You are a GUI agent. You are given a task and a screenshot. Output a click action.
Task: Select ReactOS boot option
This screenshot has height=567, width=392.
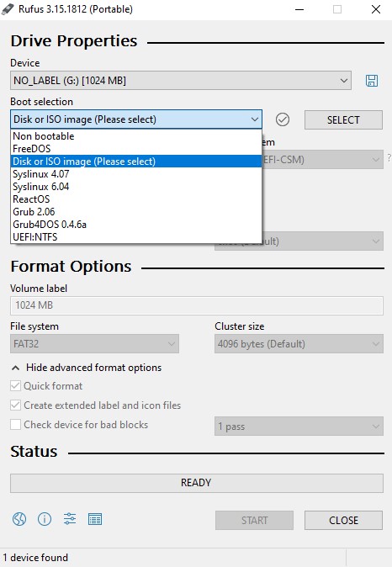[136, 199]
